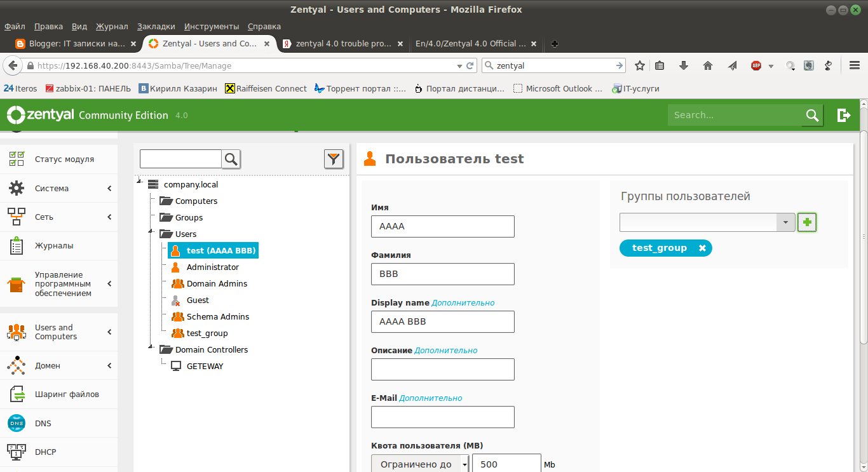Open the Шаринг файлов icon
The image size is (868, 472).
pos(17,394)
